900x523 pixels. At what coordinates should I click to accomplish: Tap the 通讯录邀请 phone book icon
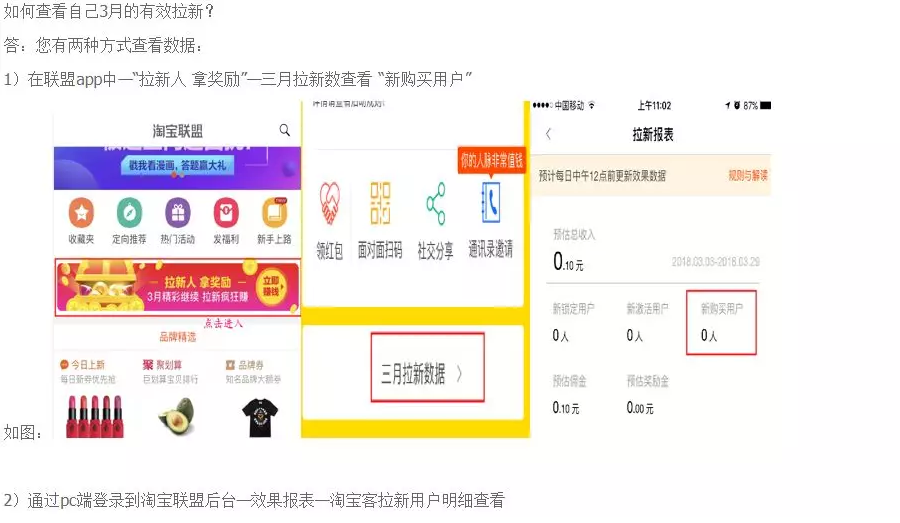[x=491, y=202]
